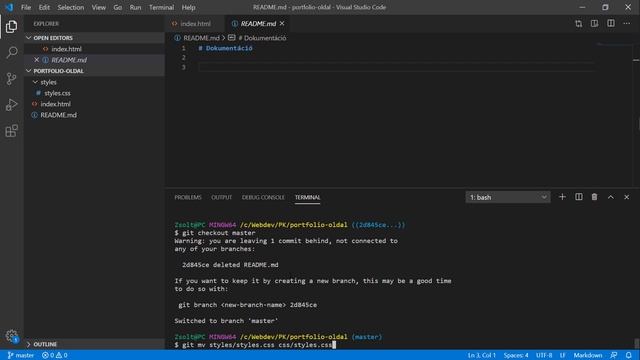Click Open Changes icon in editor toolbar
Viewport: 640px width, 360px height.
pos(578,24)
